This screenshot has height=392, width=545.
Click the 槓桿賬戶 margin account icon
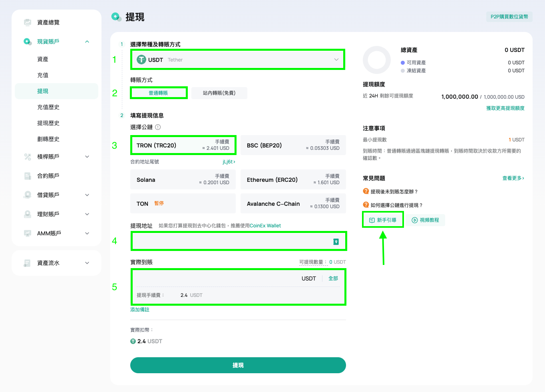(x=28, y=157)
